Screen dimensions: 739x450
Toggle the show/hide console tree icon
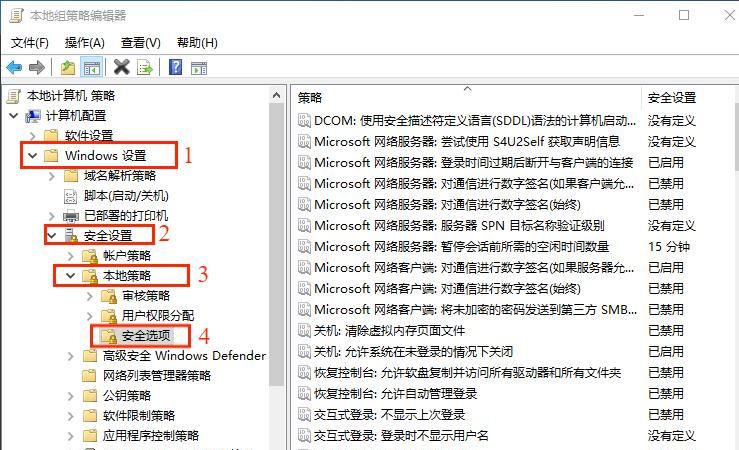(91, 68)
